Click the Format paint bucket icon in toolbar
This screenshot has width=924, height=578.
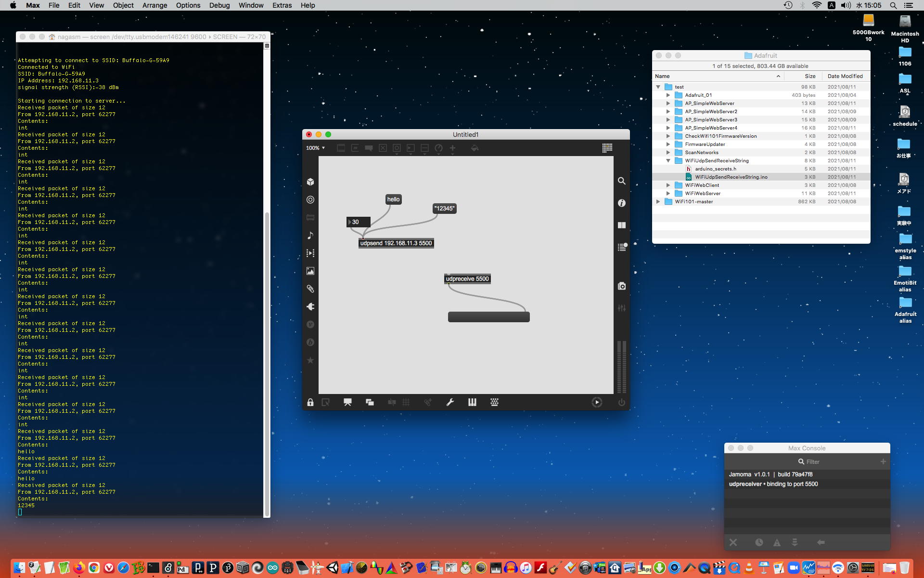pos(475,148)
